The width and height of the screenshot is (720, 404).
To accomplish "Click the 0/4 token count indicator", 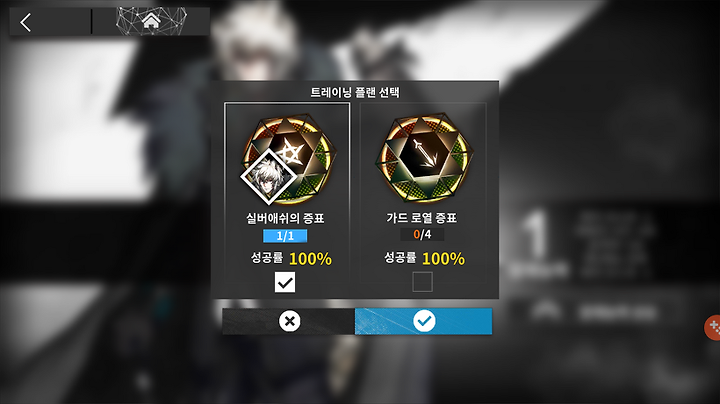I will point(422,235).
